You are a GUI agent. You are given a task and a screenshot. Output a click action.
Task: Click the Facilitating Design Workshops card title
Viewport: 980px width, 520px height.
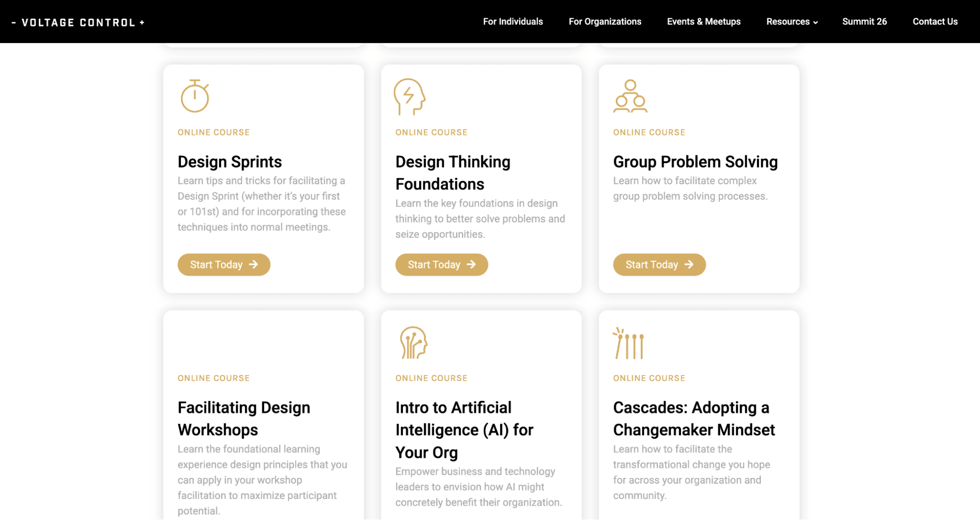pos(244,418)
